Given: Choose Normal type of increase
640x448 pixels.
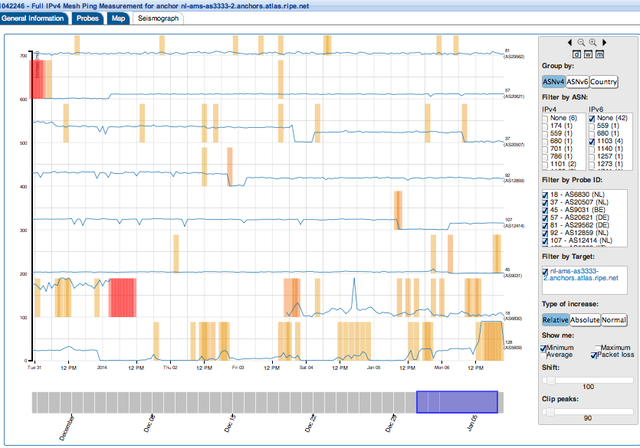Looking at the screenshot, I should [x=614, y=320].
